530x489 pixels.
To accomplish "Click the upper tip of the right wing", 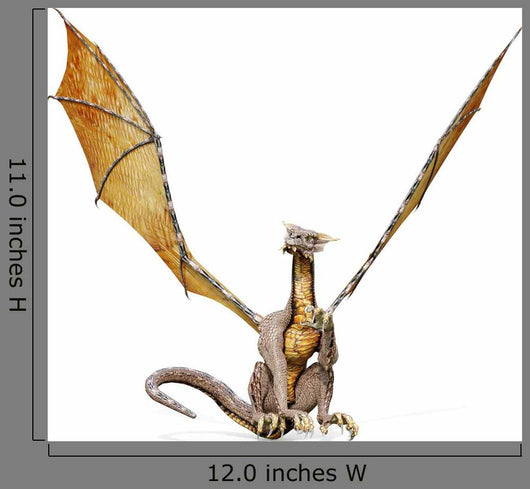I will click(517, 34).
